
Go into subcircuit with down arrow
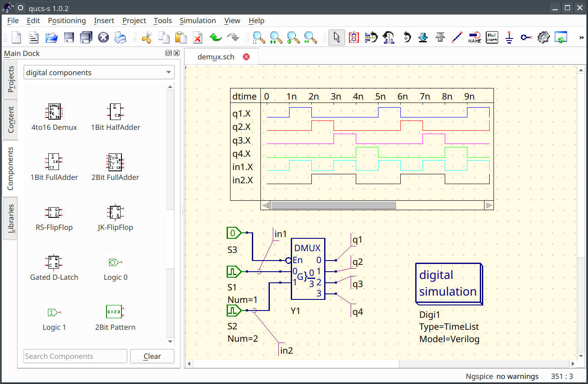point(423,38)
